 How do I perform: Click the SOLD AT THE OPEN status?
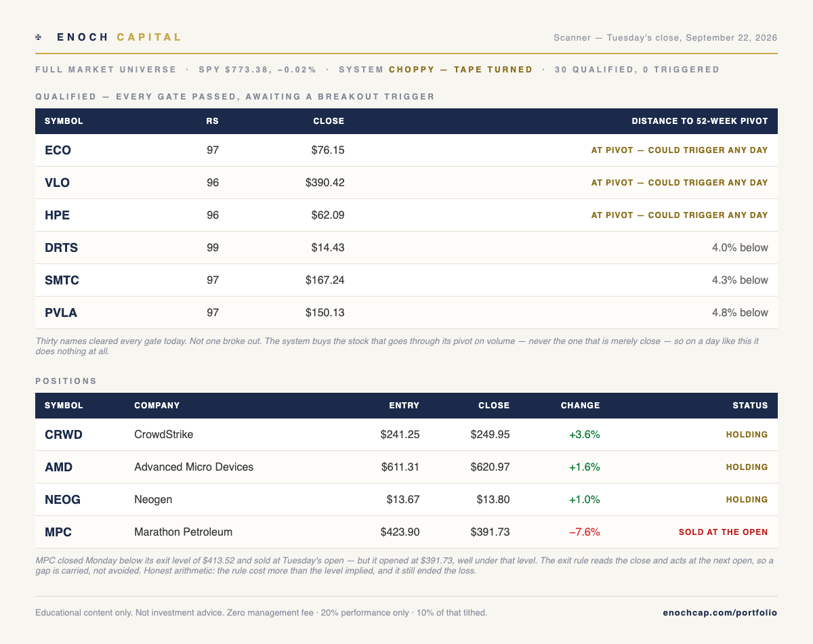pyautogui.click(x=724, y=532)
